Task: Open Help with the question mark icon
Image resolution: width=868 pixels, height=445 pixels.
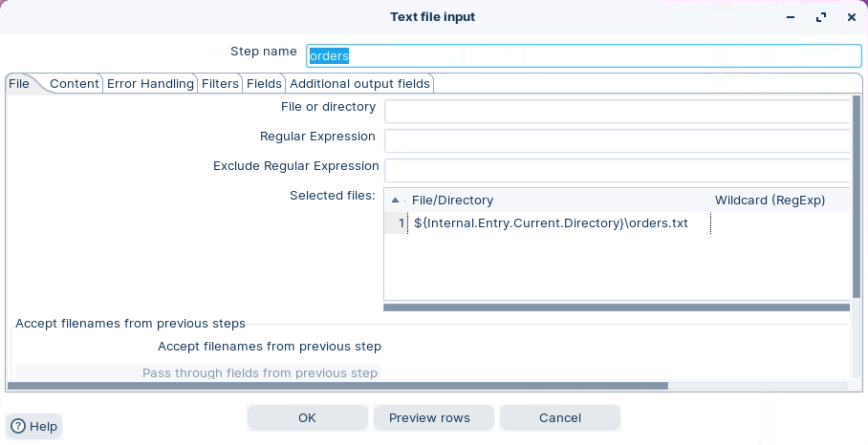Action: tap(33, 426)
